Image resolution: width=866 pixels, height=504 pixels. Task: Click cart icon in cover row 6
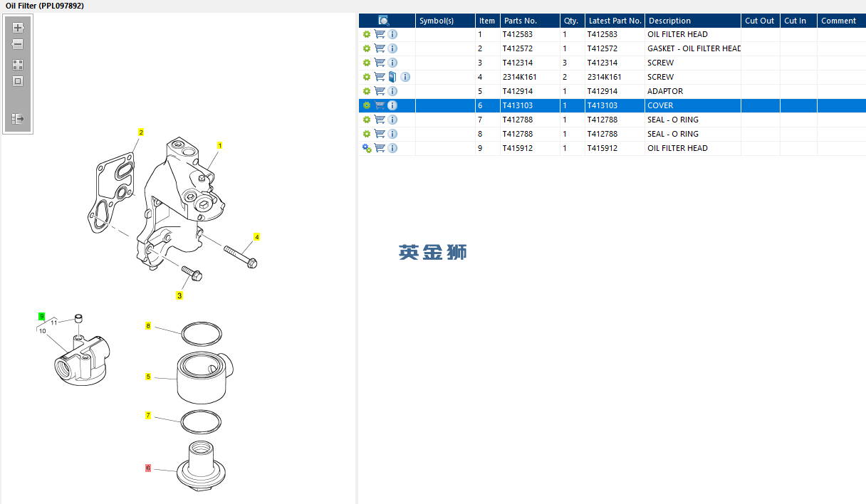click(x=380, y=105)
